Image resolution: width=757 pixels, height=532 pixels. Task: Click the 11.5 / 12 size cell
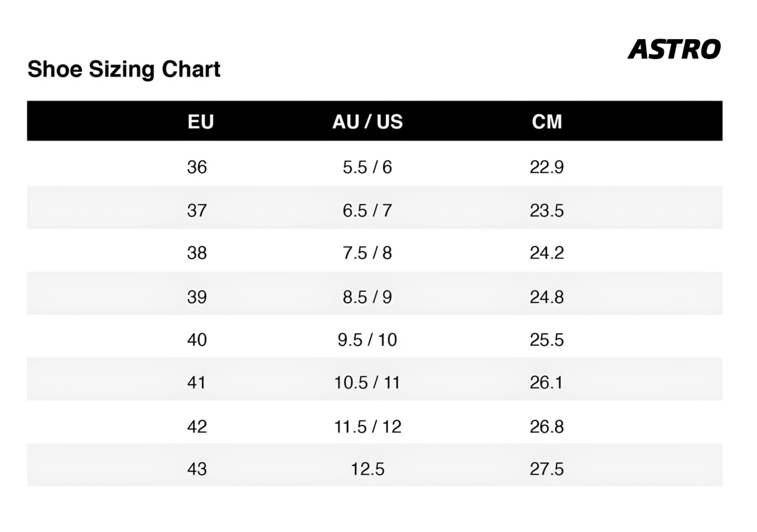click(367, 427)
